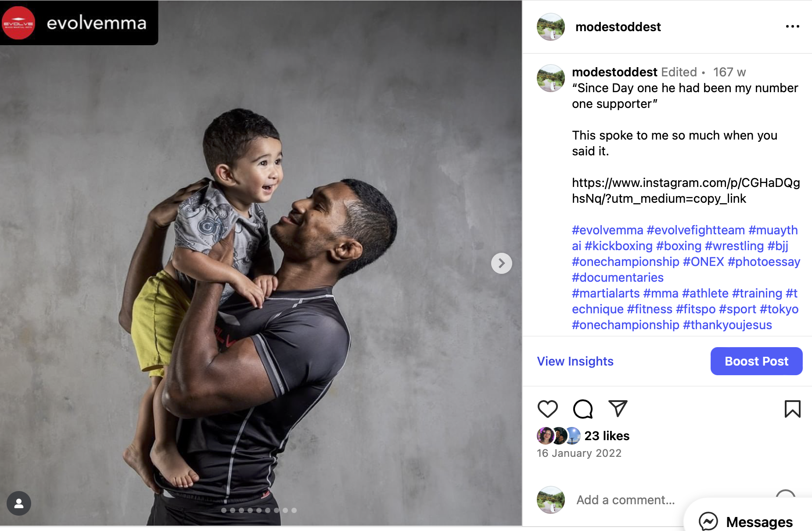Select the first carousel dot indicator

click(224, 510)
